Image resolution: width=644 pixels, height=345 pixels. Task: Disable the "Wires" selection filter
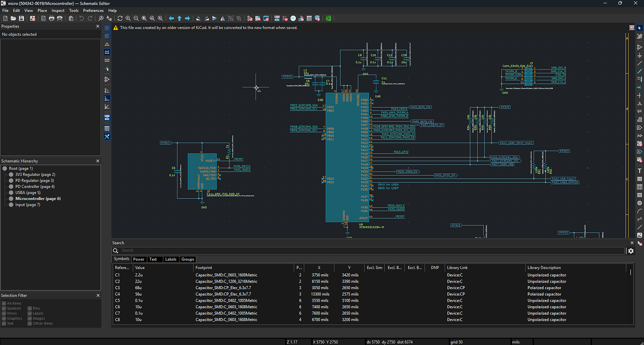pos(4,313)
